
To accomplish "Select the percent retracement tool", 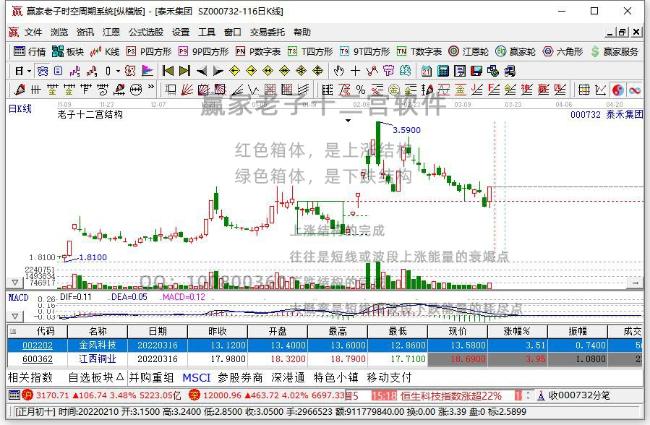I will (360, 90).
